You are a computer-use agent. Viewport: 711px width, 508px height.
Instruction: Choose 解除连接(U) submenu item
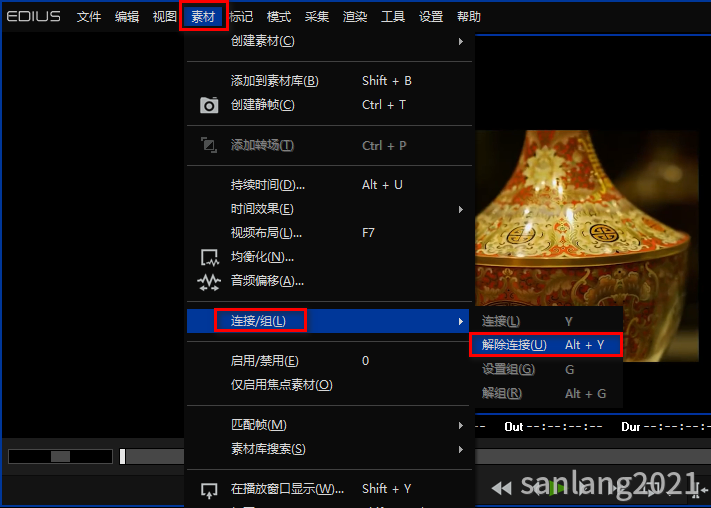click(x=546, y=345)
